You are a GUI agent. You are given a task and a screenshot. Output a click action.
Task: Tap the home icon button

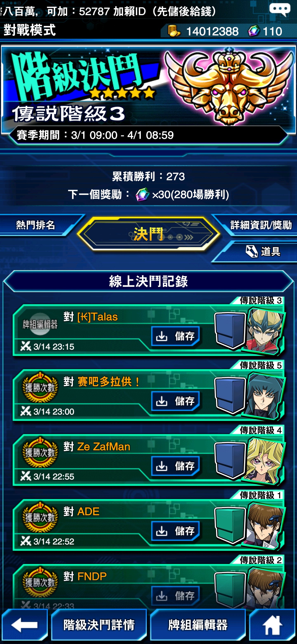[x=272, y=625]
